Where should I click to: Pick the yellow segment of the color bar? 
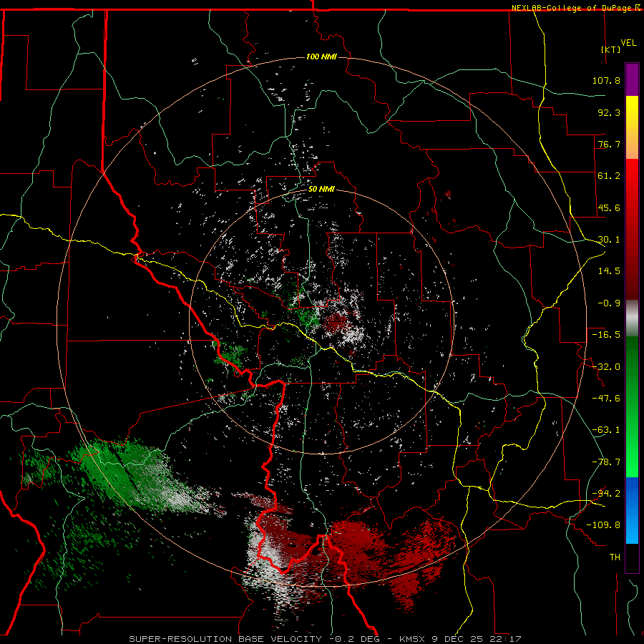click(632, 127)
